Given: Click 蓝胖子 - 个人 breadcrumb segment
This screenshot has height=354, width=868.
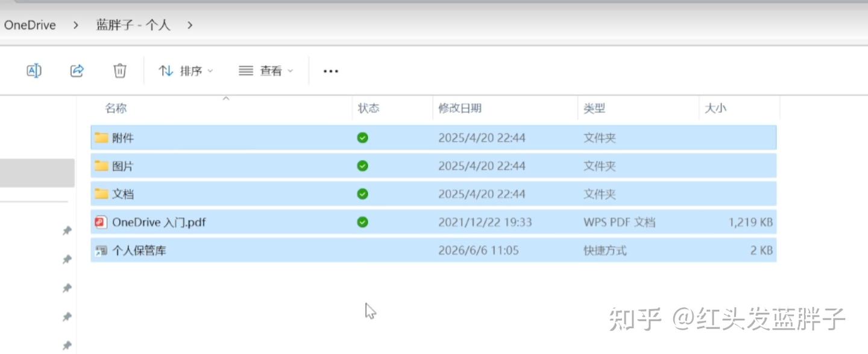Looking at the screenshot, I should tap(133, 25).
